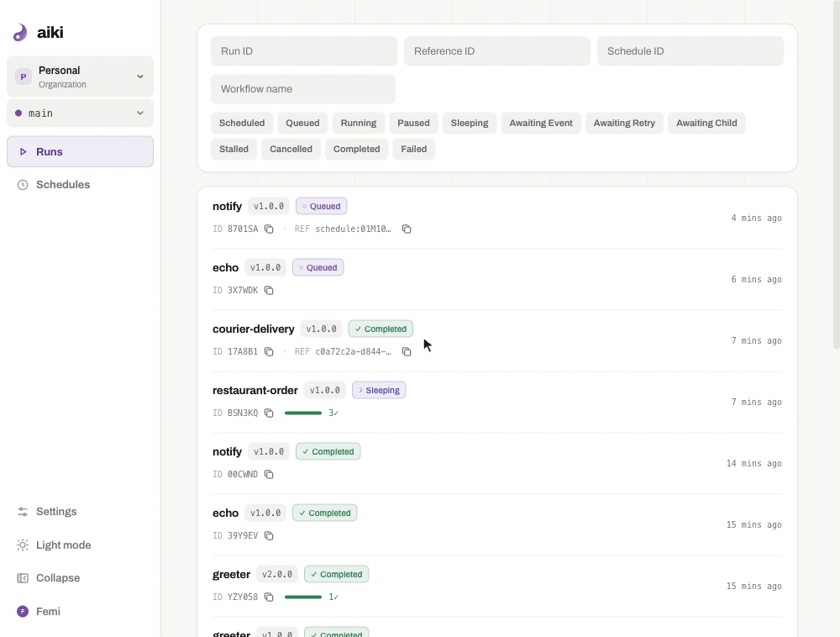The image size is (840, 637).
Task: Click the Personal organization P avatar
Action: tap(23, 76)
